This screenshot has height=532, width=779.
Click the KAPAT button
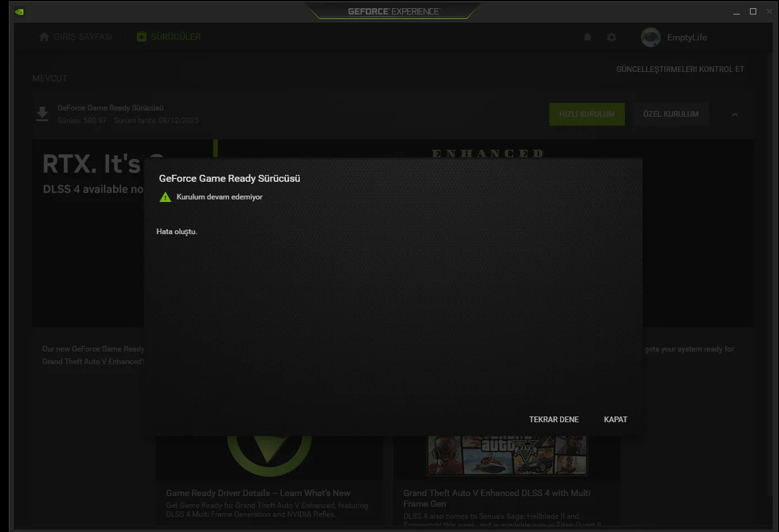click(615, 420)
